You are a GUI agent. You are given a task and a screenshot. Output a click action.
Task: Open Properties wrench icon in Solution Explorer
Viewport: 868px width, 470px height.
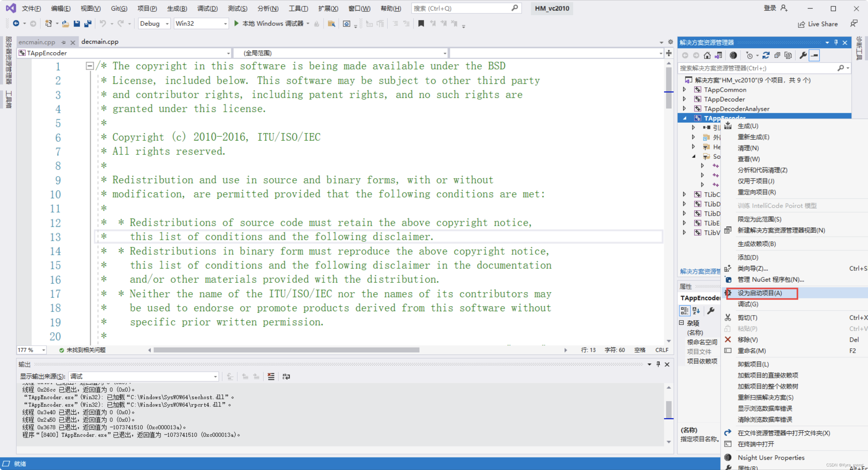tap(803, 55)
